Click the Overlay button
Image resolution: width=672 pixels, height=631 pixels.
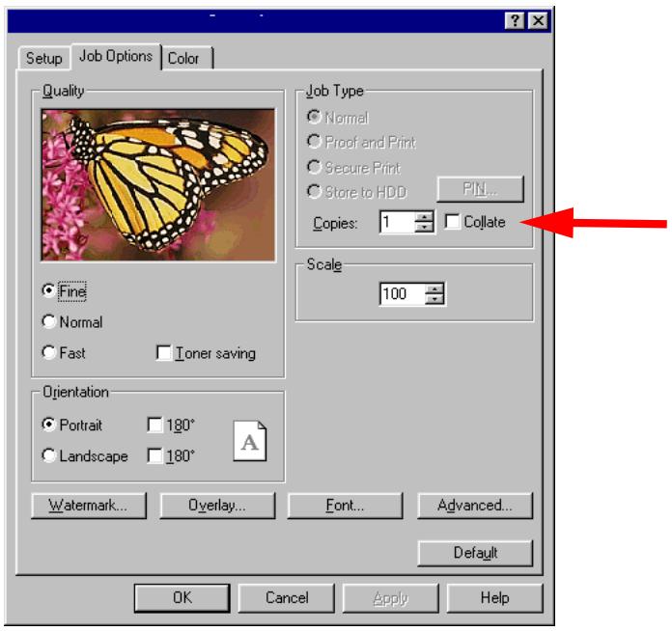click(x=217, y=506)
